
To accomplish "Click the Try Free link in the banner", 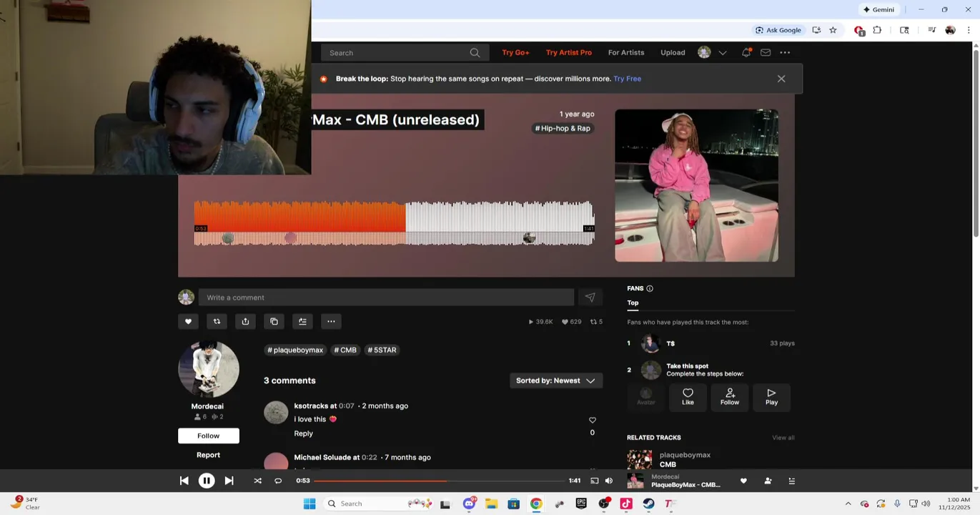I will (x=627, y=79).
